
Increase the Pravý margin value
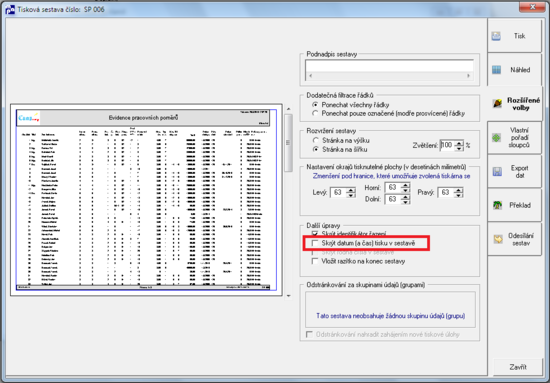coord(458,190)
